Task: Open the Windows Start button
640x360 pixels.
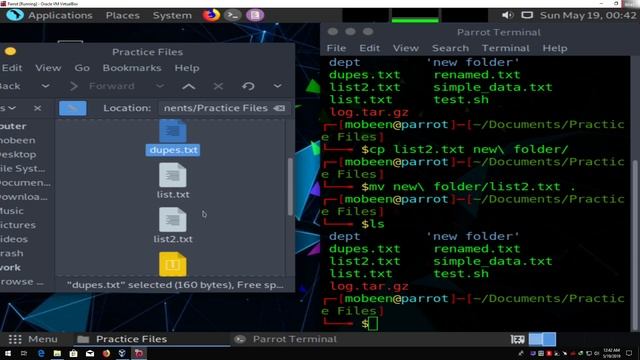Action: 8,353
